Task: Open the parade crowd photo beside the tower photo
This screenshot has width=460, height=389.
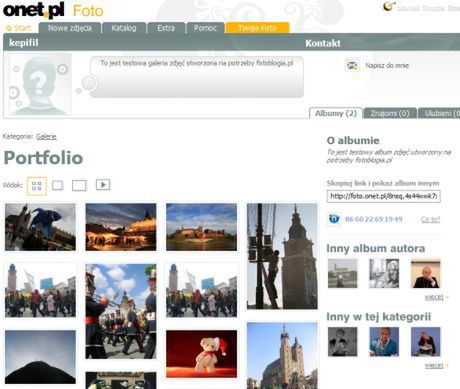Action: coord(201,290)
